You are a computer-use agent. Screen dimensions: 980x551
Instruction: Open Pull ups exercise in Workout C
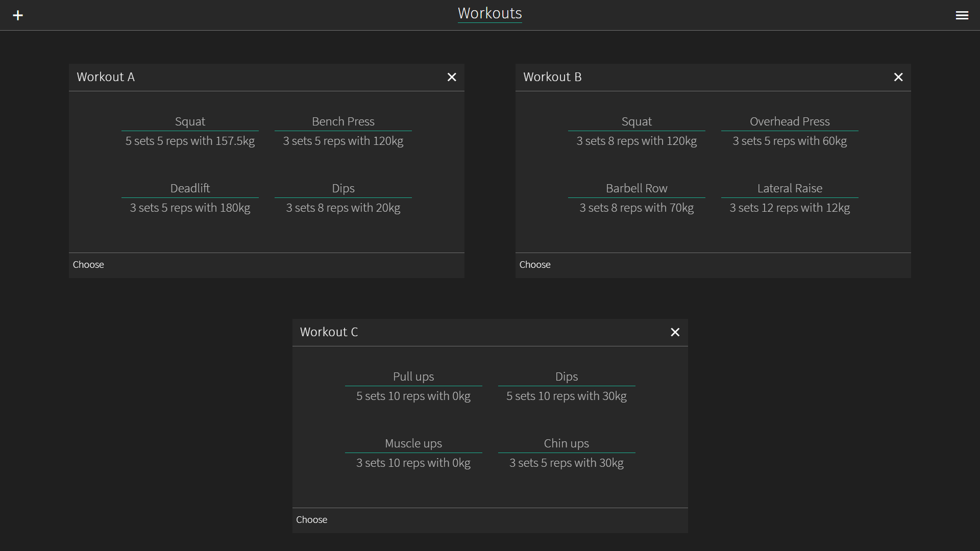[x=413, y=377]
